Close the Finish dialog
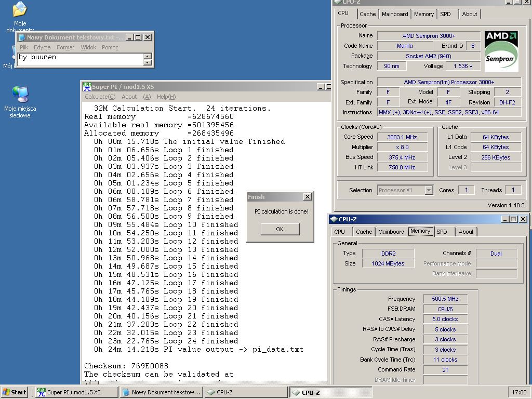The image size is (532, 399). 308,197
